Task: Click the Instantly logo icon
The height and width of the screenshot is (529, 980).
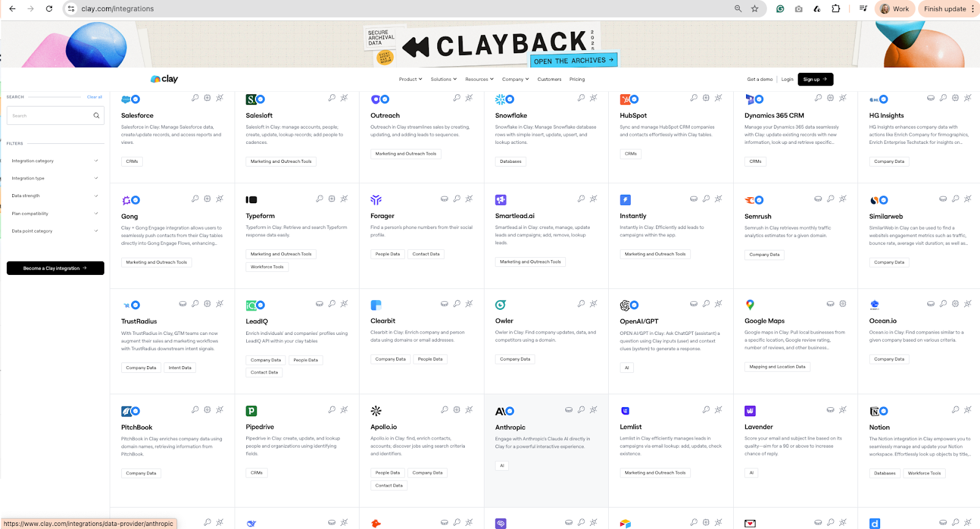Action: (x=625, y=200)
